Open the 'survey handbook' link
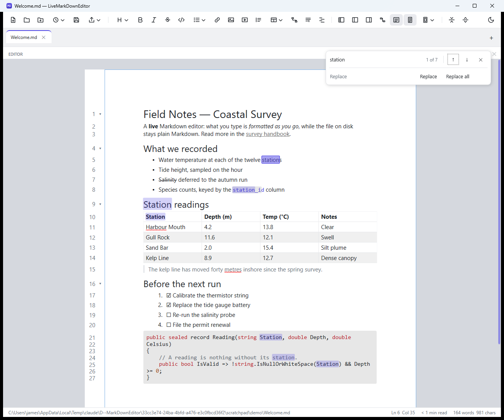 268,134
